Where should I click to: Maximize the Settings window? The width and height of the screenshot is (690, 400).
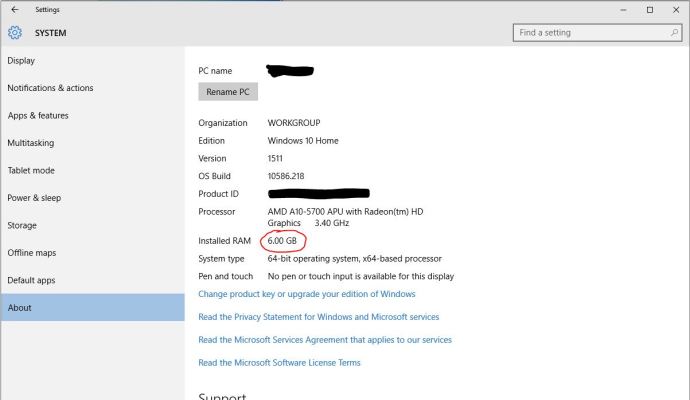650,10
